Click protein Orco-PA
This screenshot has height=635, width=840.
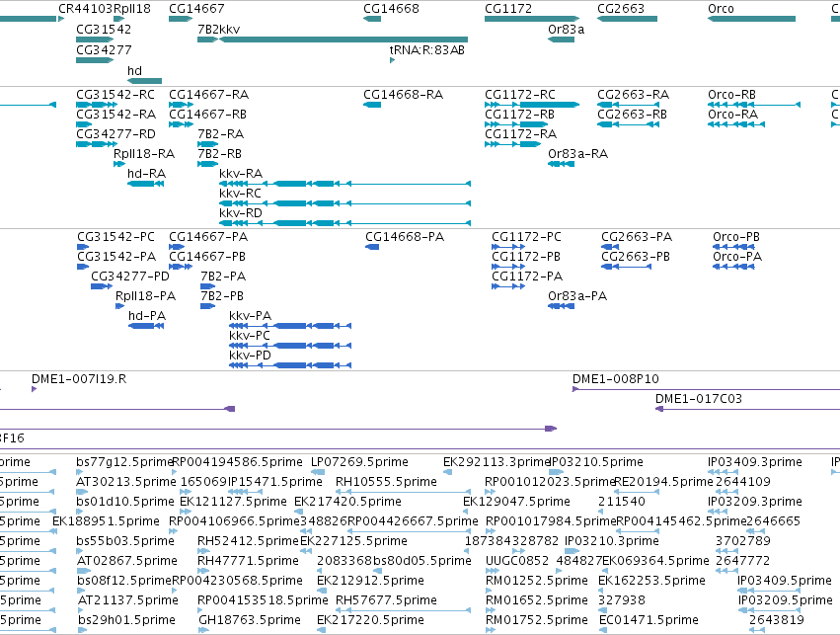(x=734, y=267)
